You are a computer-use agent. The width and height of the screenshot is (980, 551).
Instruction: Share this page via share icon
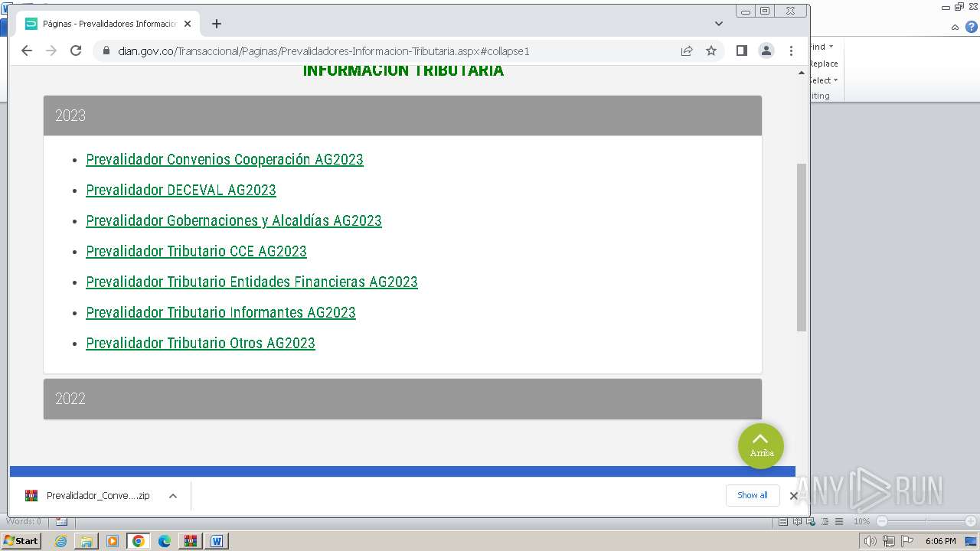687,51
